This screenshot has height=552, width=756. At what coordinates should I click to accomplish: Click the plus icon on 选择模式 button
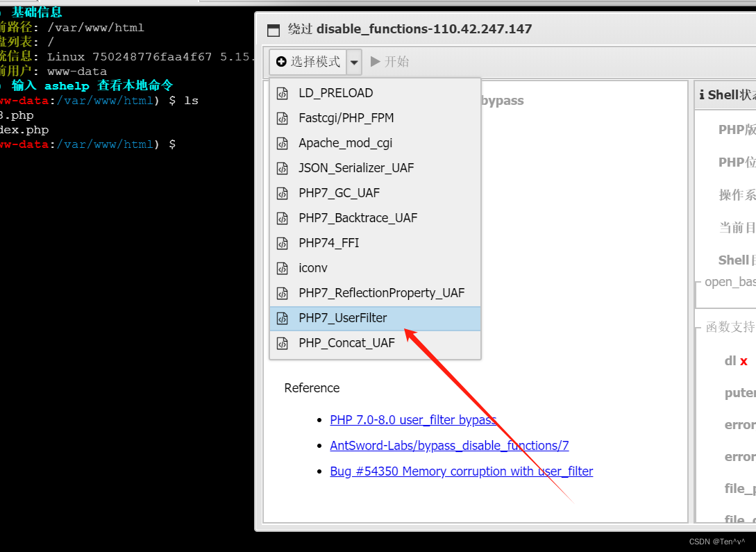pyautogui.click(x=280, y=61)
